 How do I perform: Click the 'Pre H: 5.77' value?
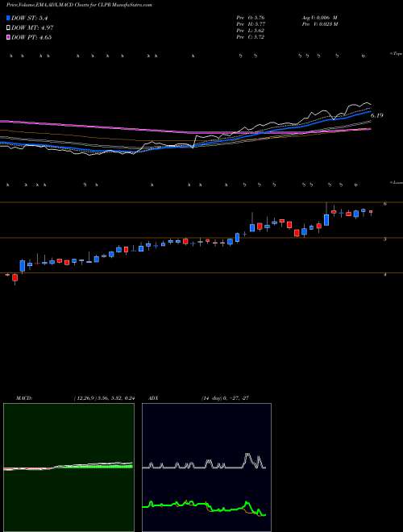point(251,24)
